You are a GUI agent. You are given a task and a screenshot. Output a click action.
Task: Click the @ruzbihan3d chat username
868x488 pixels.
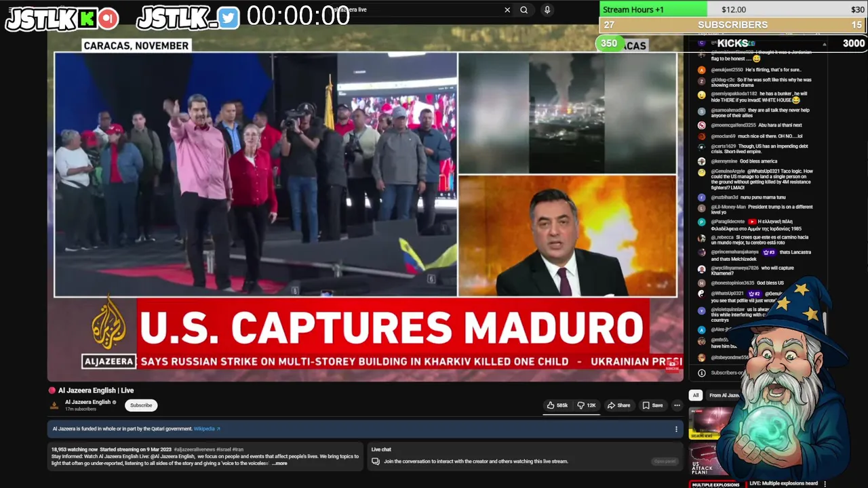coord(724,197)
